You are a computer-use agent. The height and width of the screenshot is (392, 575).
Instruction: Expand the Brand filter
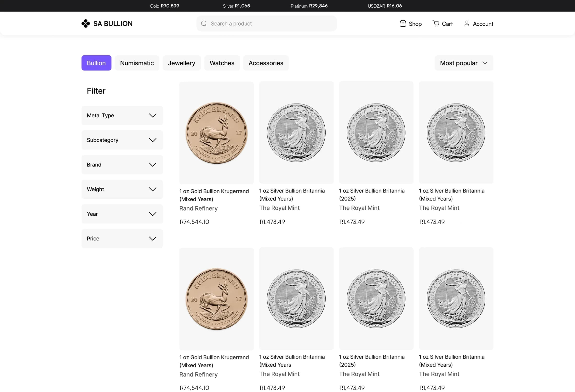pos(122,165)
